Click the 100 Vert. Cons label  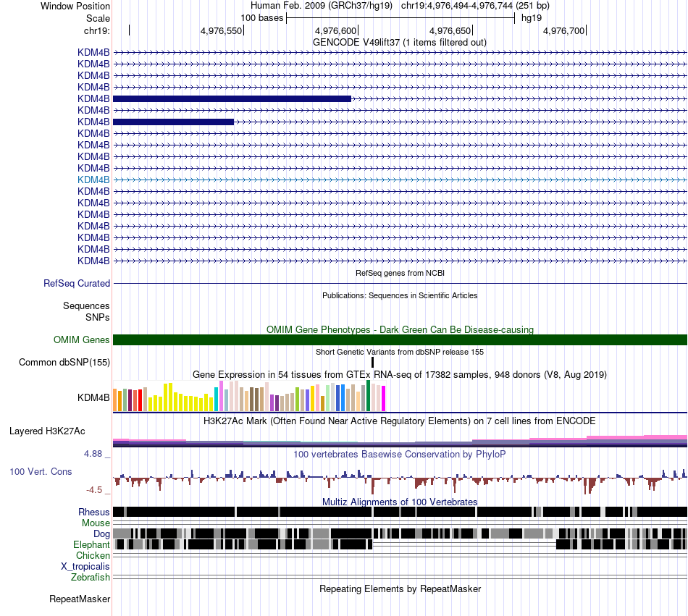tap(41, 471)
